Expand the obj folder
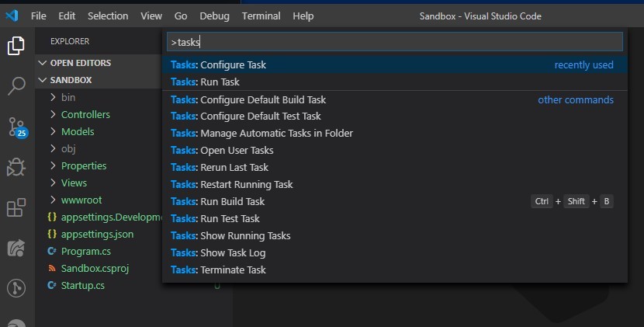Screen dimensions: 644x327 coord(53,148)
